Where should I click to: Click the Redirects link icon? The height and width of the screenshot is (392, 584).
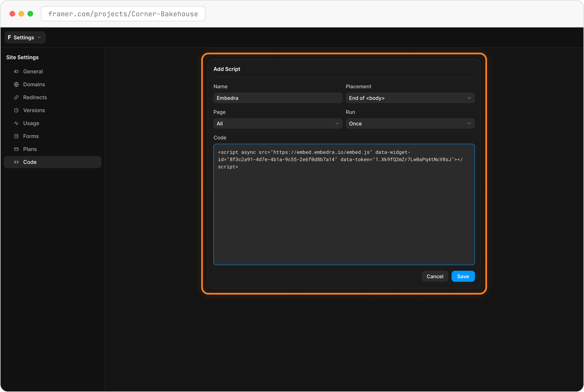[17, 97]
